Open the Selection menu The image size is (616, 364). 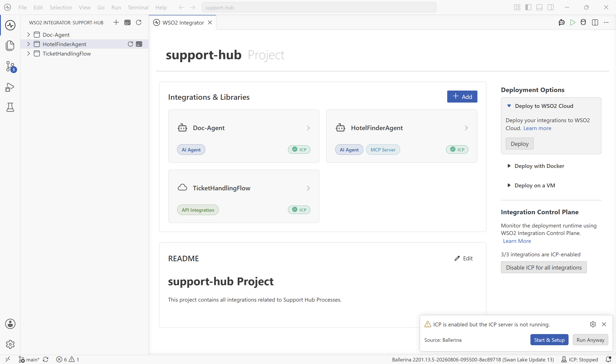[x=61, y=7]
